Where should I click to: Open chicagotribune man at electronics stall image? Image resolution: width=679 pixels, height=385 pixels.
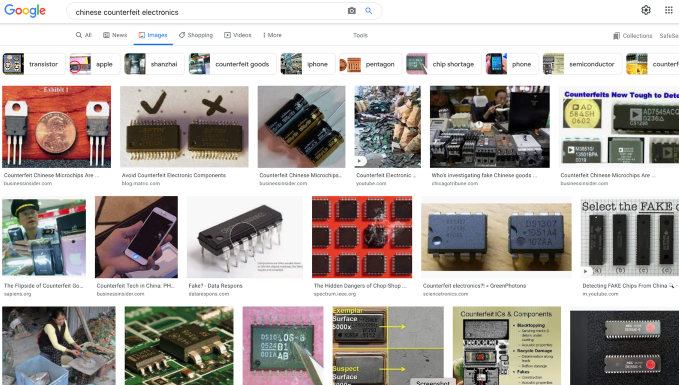pyautogui.click(x=490, y=126)
